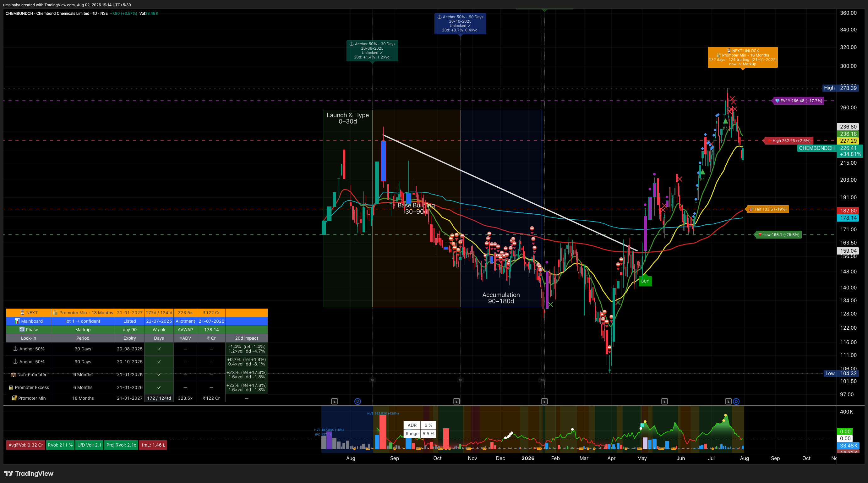Screen dimensions: 868x483
Task: Click the AVWAP 178.14 value cell
Action: (x=211, y=330)
